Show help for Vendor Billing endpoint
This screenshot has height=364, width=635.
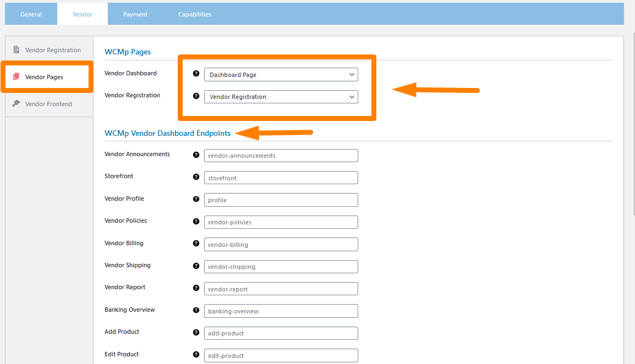tap(196, 244)
